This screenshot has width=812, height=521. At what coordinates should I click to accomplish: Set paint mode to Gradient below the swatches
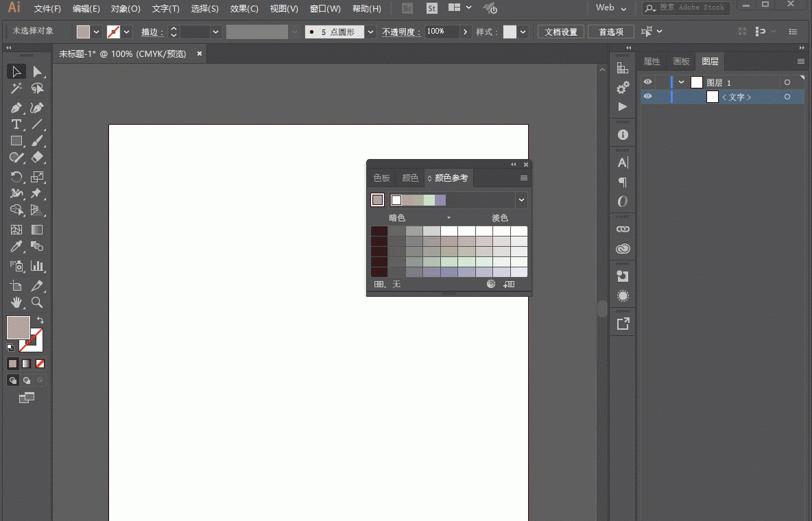point(27,363)
